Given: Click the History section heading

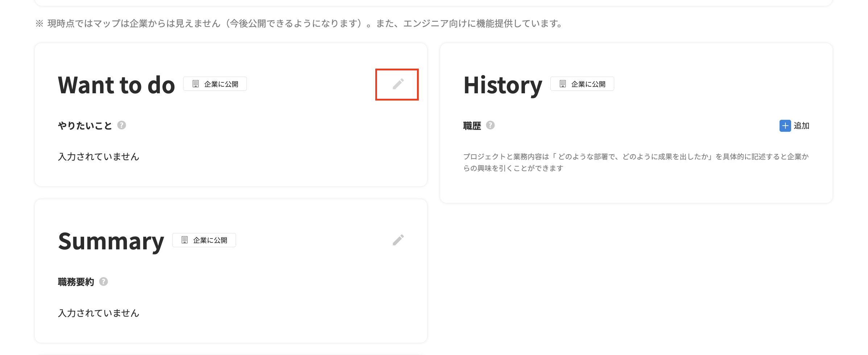Looking at the screenshot, I should coord(503,85).
